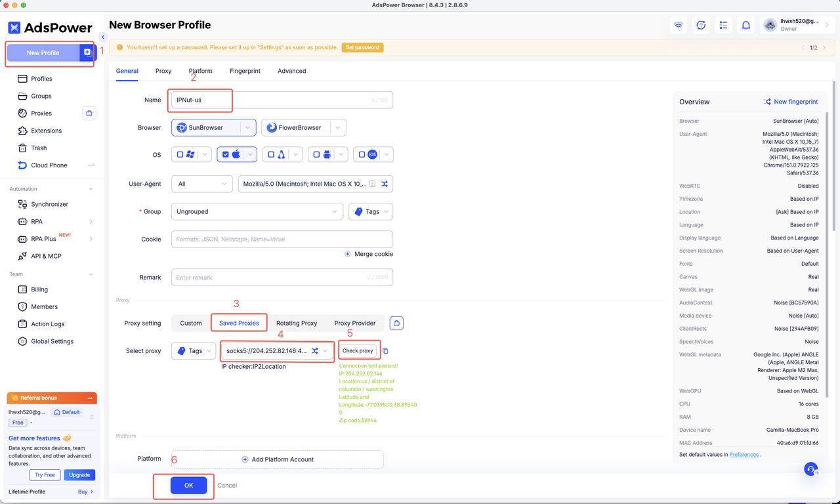Image resolution: width=840 pixels, height=504 pixels.
Task: Select the Proxy Provider setting
Action: pyautogui.click(x=355, y=323)
